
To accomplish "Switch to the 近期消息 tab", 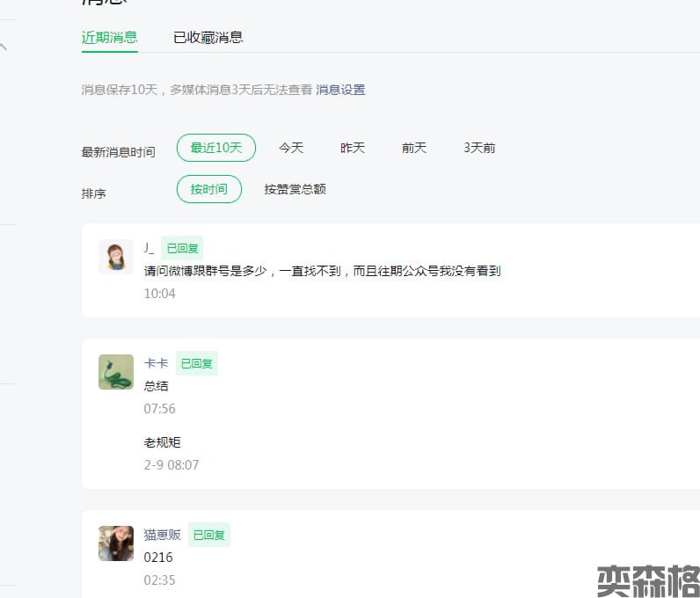I will tap(110, 37).
